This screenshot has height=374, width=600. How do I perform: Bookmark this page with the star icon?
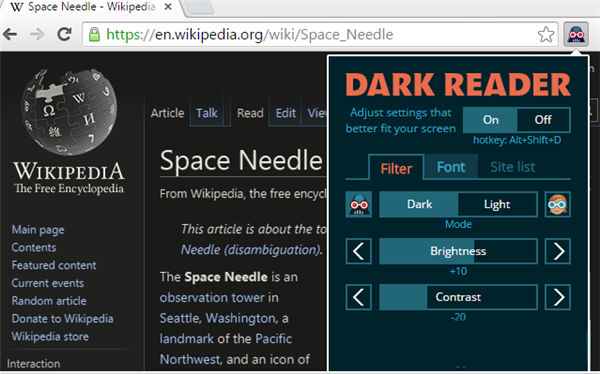point(546,34)
